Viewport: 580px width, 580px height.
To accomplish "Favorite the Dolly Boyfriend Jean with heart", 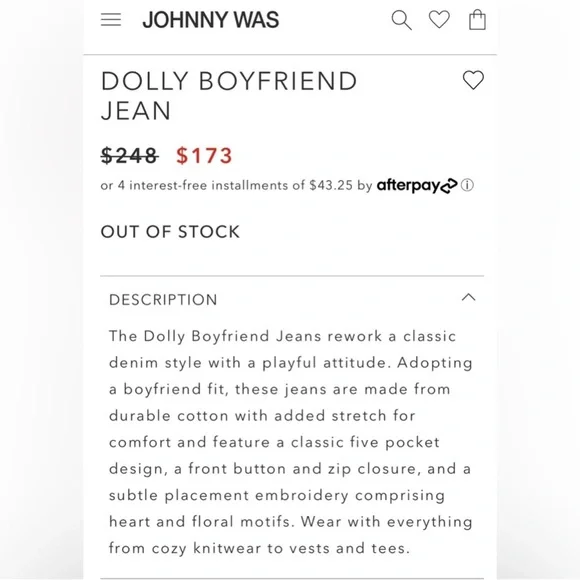I will tap(473, 80).
